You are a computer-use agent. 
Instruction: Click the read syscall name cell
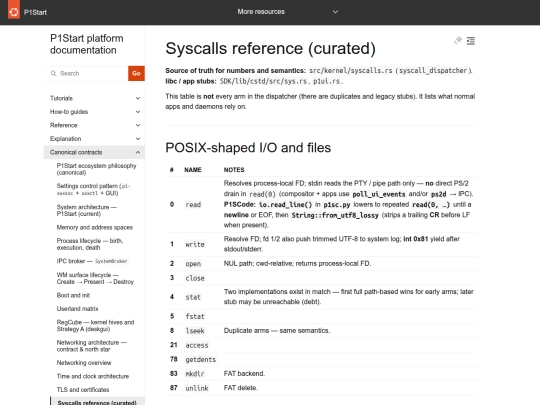click(x=193, y=205)
